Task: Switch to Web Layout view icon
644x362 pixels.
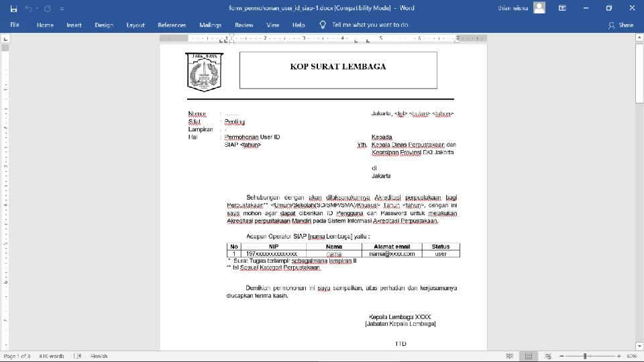Action: click(x=548, y=356)
